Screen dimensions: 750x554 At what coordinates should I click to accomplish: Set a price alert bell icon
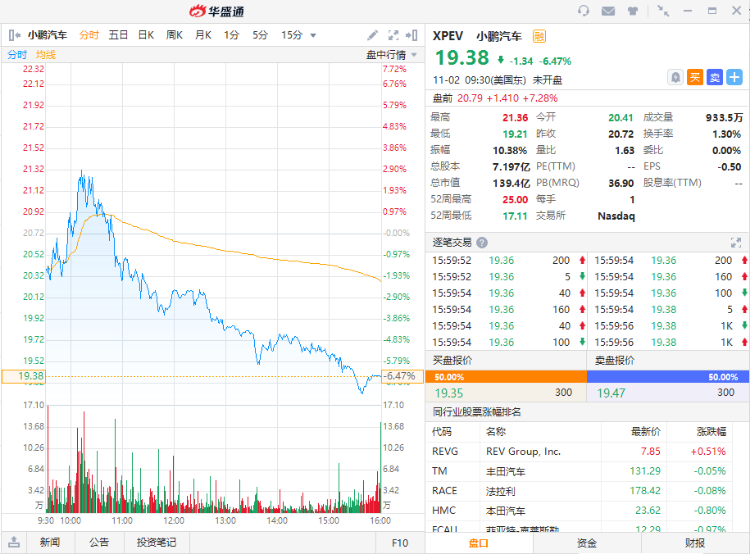[675, 77]
